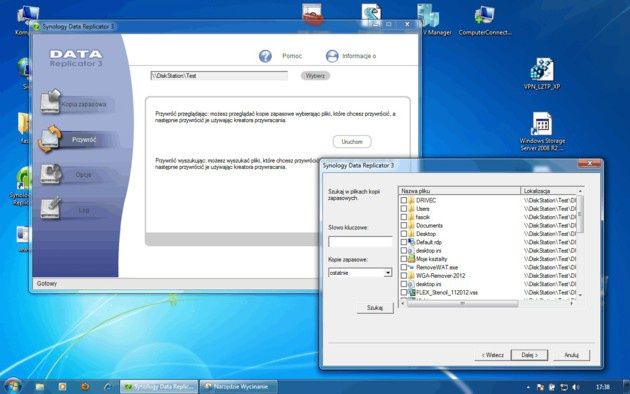Check the Users folder checkbox
This screenshot has width=630, height=394.
tap(403, 208)
